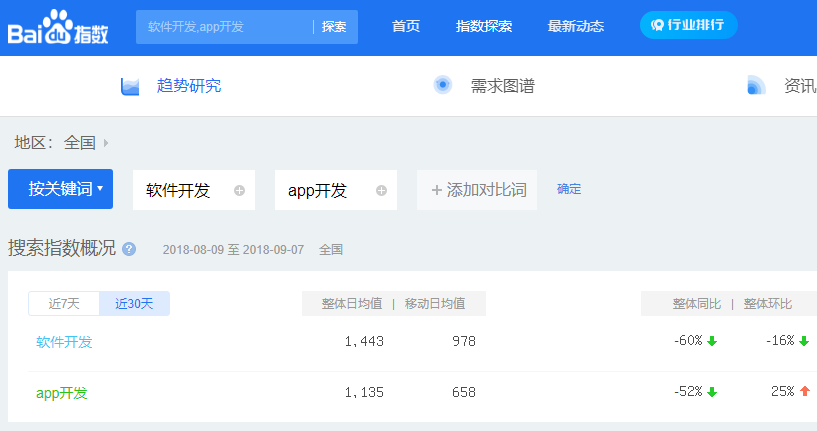Click the 搜索指数概况 heading
This screenshot has height=431, width=817.
[62, 248]
